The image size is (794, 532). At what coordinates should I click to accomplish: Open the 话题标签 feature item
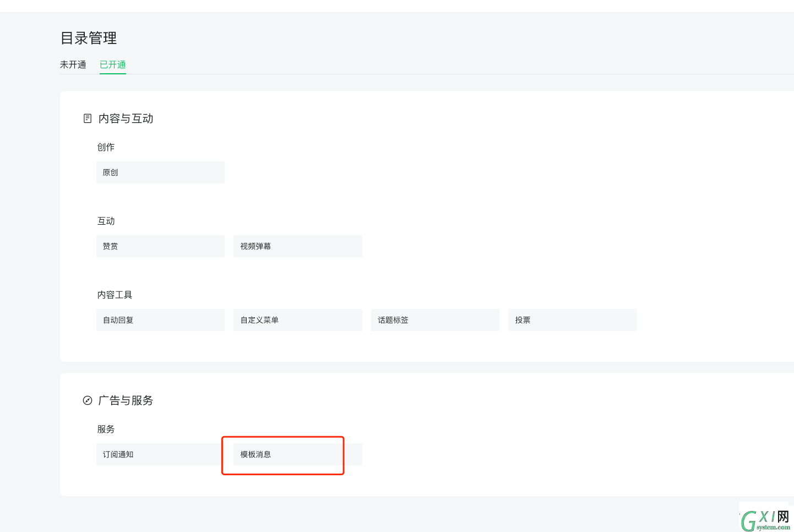pos(435,320)
